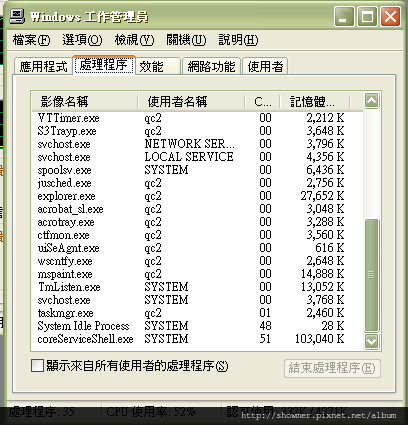408x425 pixels.
Task: Select the acrobat_sl.exe process
Action: pos(197,209)
